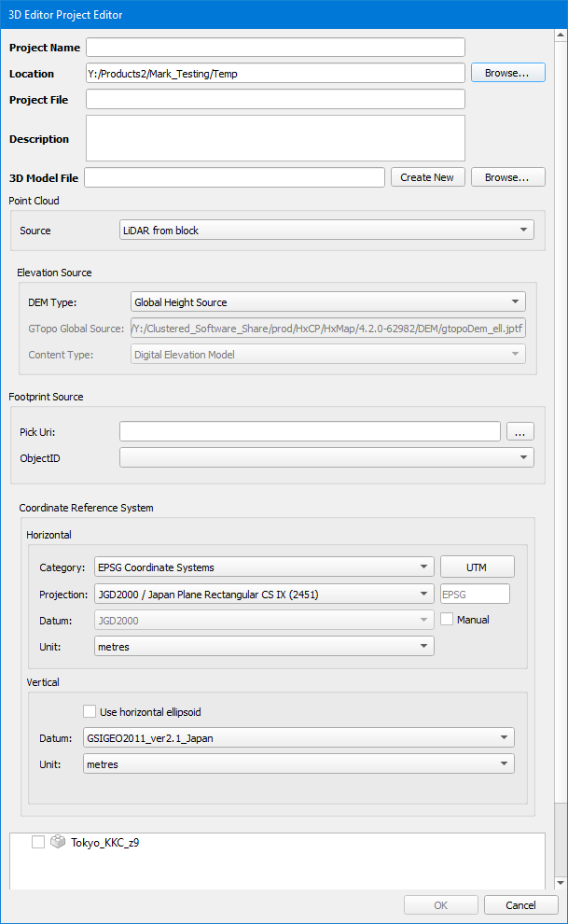Click into the Project Name field

[275, 48]
